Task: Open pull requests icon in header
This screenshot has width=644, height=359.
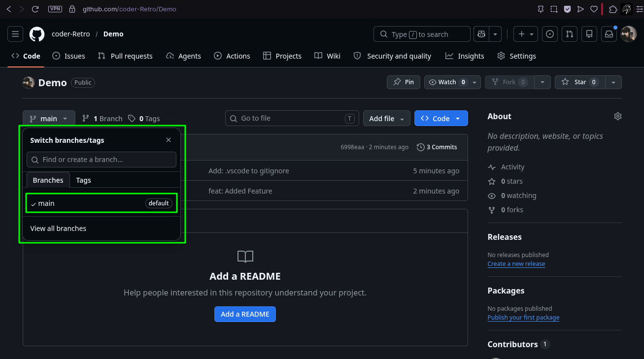Action: click(x=570, y=34)
